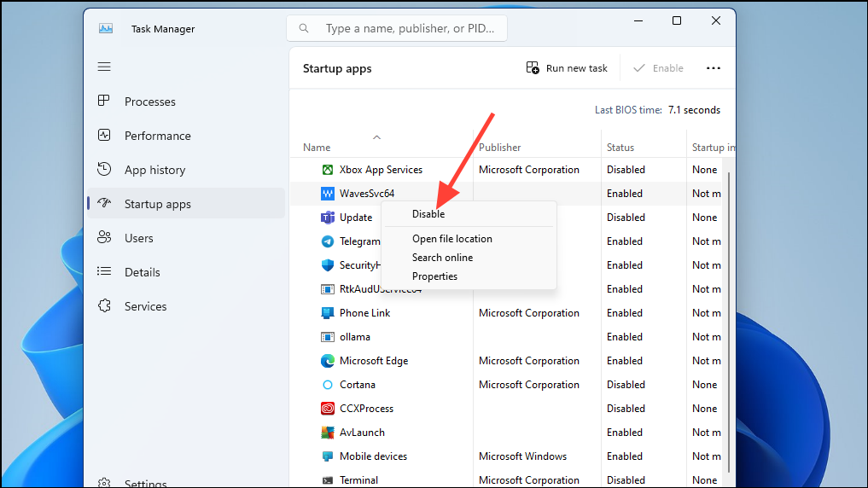Select the Cortana circle icon
This screenshot has width=868, height=488.
pyautogui.click(x=328, y=385)
